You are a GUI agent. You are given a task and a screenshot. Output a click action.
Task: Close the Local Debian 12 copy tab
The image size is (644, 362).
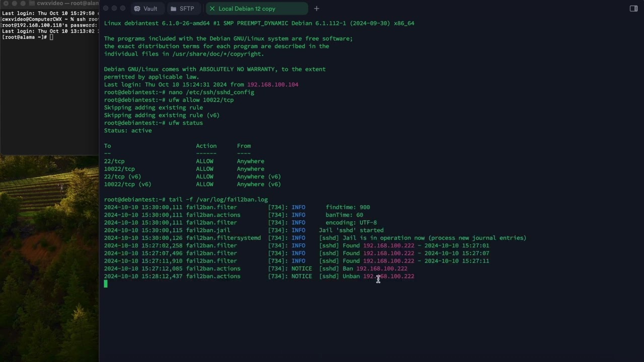tap(212, 9)
